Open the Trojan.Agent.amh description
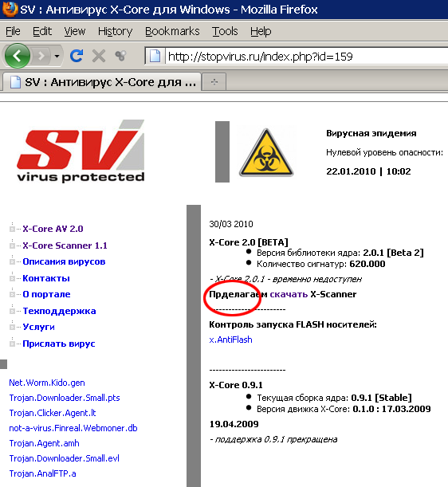 pyautogui.click(x=44, y=443)
